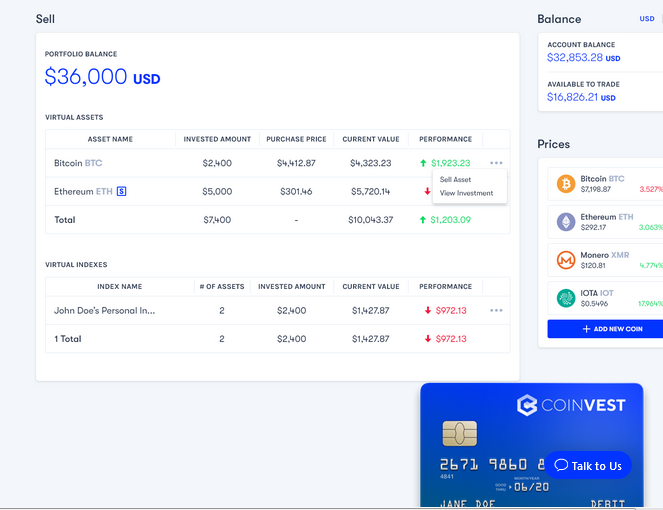Click the available to trade $16,826.21
The image size is (663, 510).
[x=581, y=97]
